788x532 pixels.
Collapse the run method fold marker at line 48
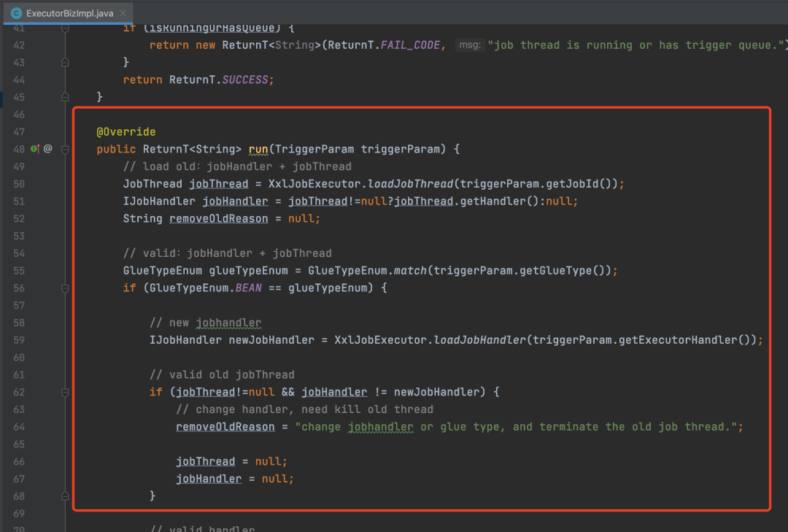point(66,150)
